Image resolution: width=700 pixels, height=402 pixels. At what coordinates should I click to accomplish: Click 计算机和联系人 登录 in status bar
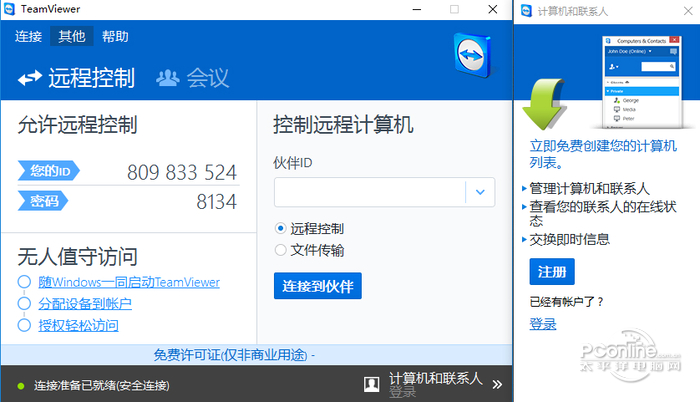(435, 384)
